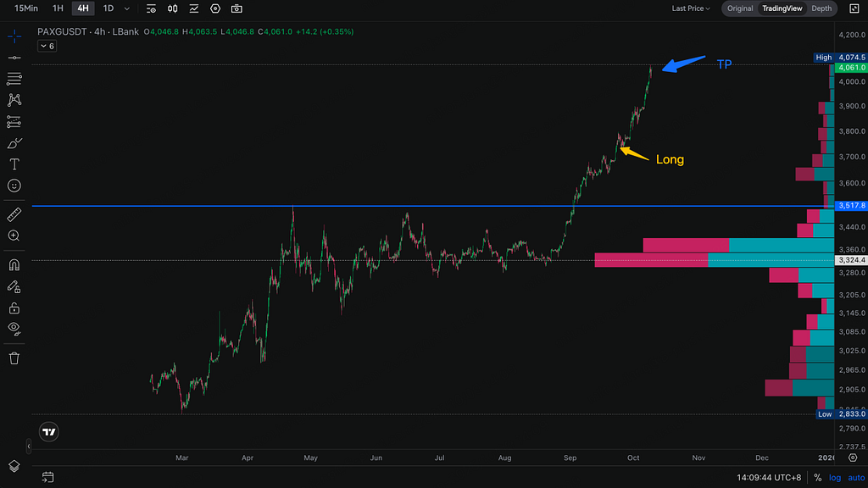Switch to the 1H timeframe
868x488 pixels.
coord(58,8)
